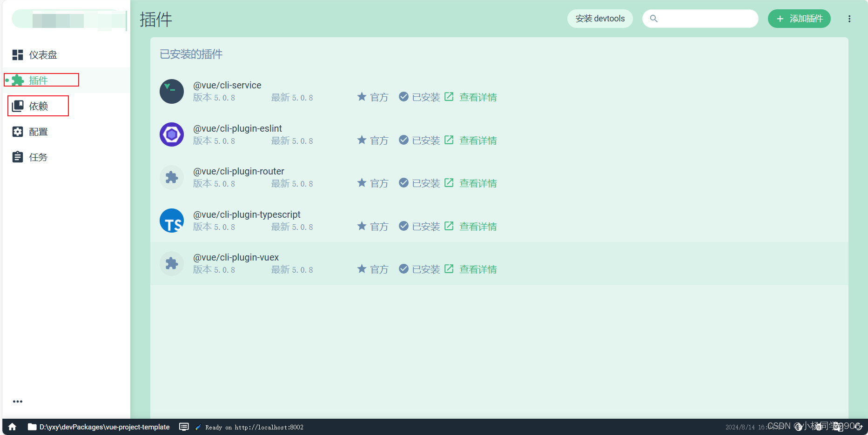Click the @vue/cli-plugin-eslint plugin icon

172,134
